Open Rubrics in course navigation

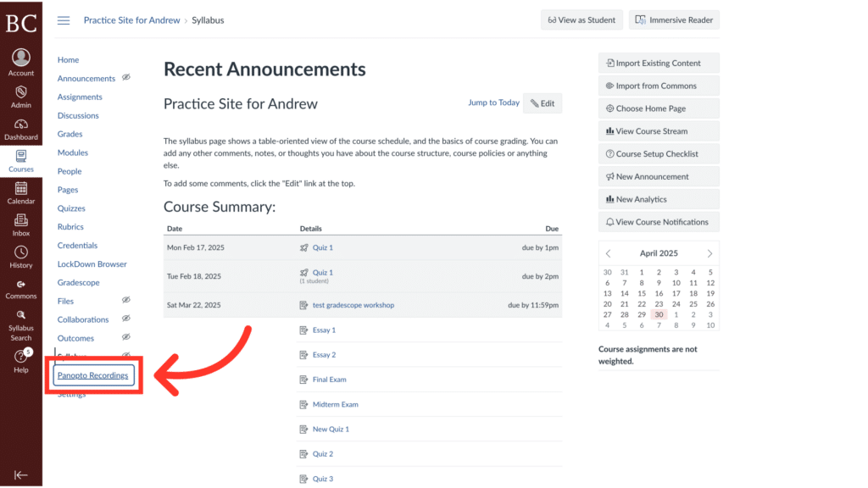70,227
